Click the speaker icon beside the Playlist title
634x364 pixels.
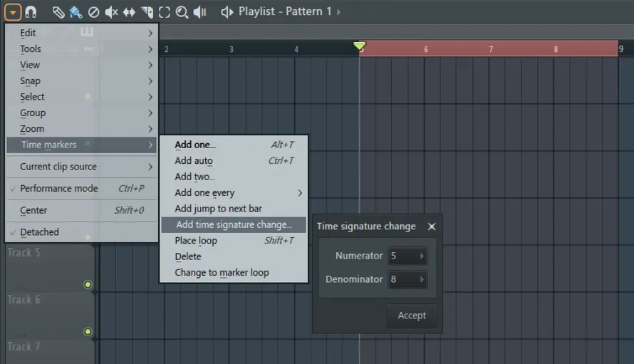click(x=227, y=13)
